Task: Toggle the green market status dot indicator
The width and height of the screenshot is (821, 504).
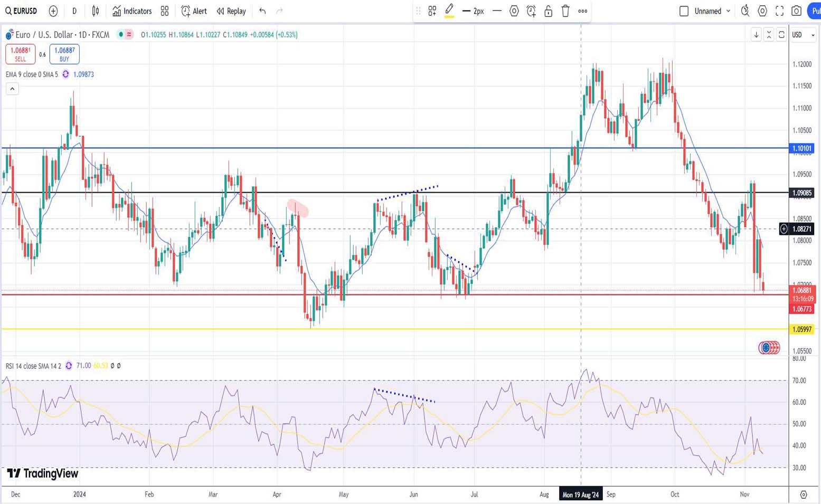Action: pos(121,35)
